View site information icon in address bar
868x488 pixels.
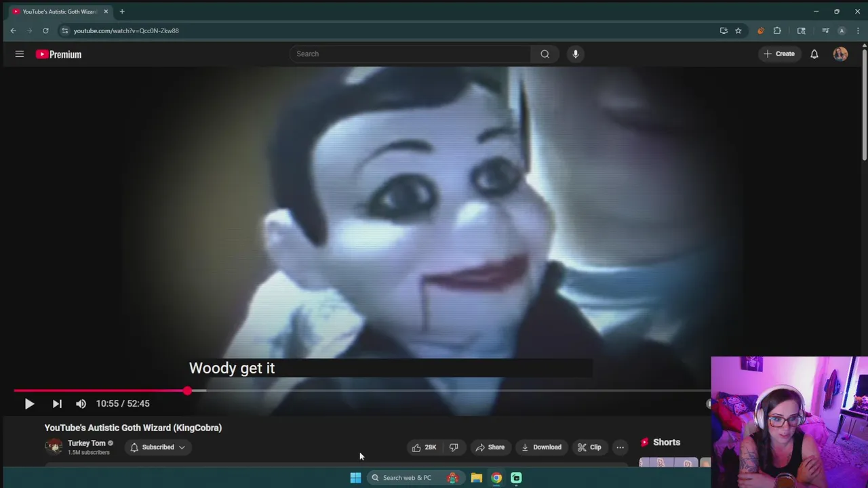coord(64,30)
